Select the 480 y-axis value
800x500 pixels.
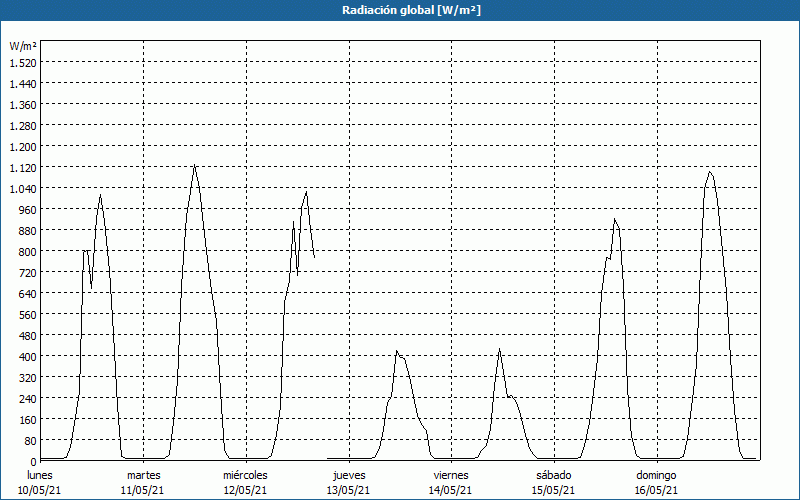(28, 336)
